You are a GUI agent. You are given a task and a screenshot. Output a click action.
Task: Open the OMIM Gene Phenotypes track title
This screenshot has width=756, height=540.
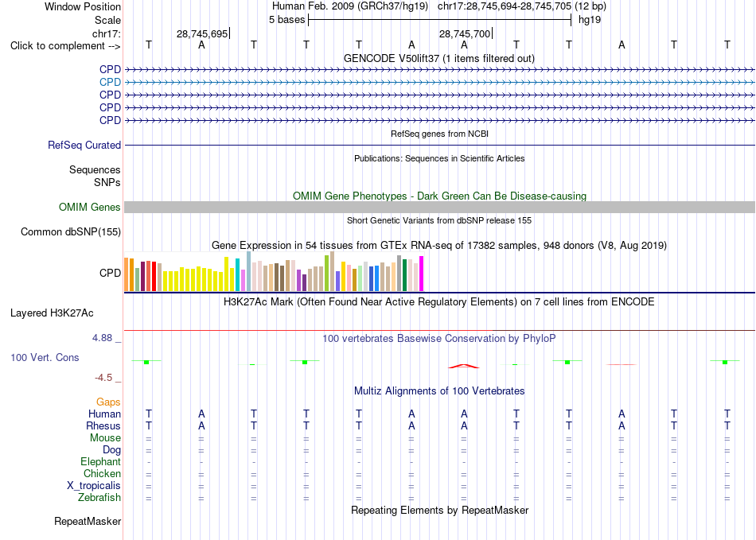[439, 196]
